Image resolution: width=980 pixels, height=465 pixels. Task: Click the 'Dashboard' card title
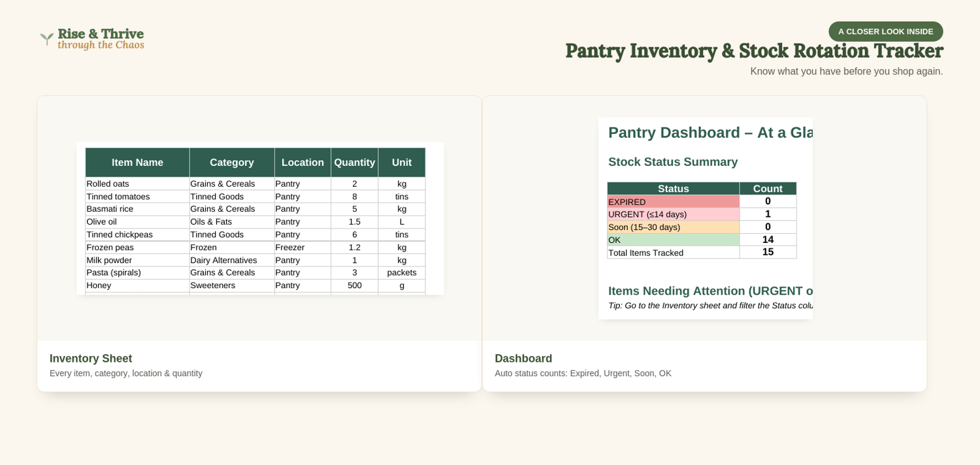coord(523,359)
